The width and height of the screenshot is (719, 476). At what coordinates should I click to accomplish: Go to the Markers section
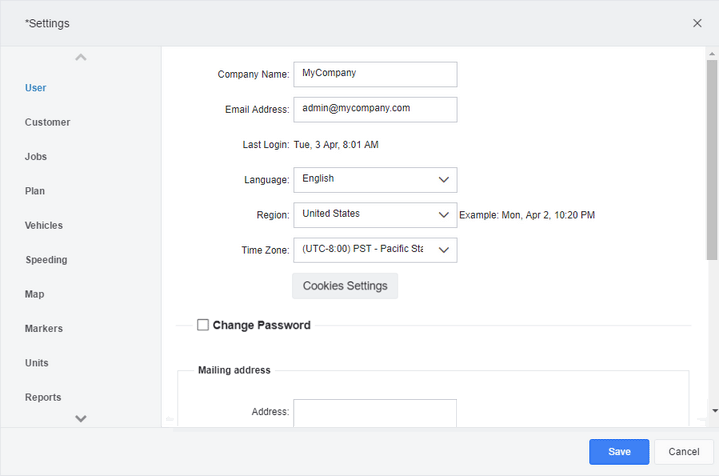point(44,328)
